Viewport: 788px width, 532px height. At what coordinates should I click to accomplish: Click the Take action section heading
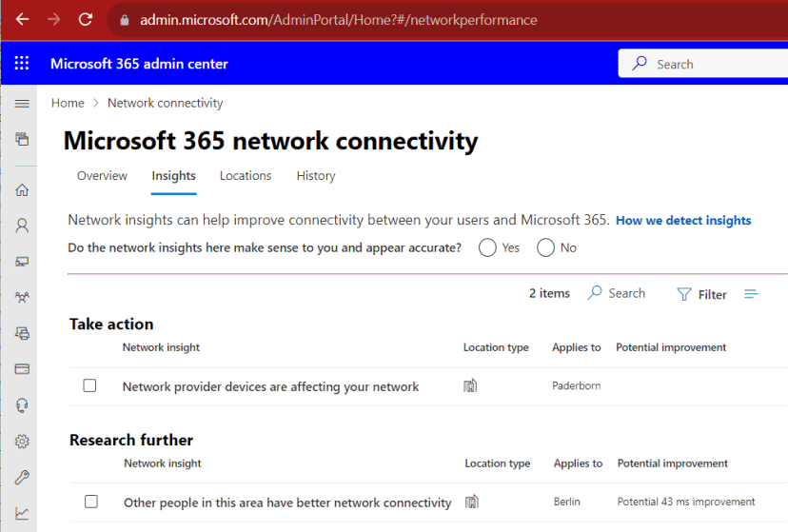click(x=111, y=324)
